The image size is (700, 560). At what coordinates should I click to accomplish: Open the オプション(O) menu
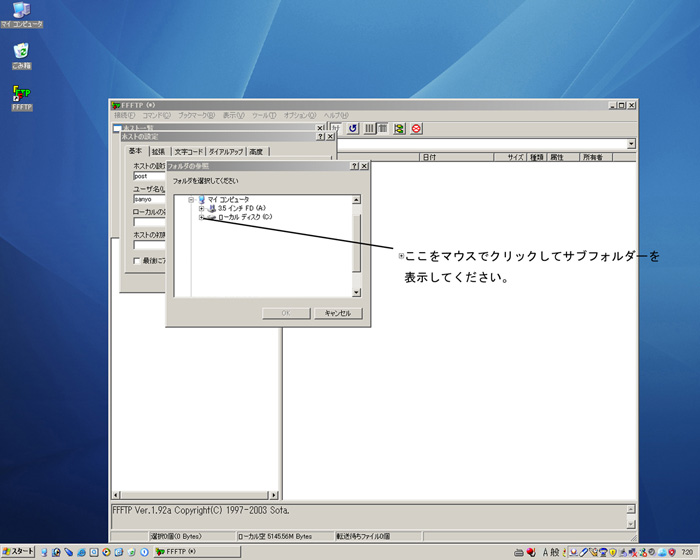pyautogui.click(x=300, y=115)
